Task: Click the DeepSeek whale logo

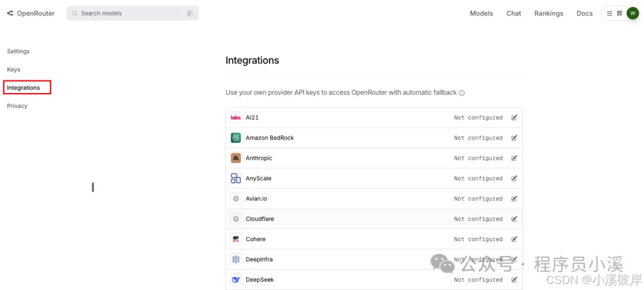Action: click(236, 280)
